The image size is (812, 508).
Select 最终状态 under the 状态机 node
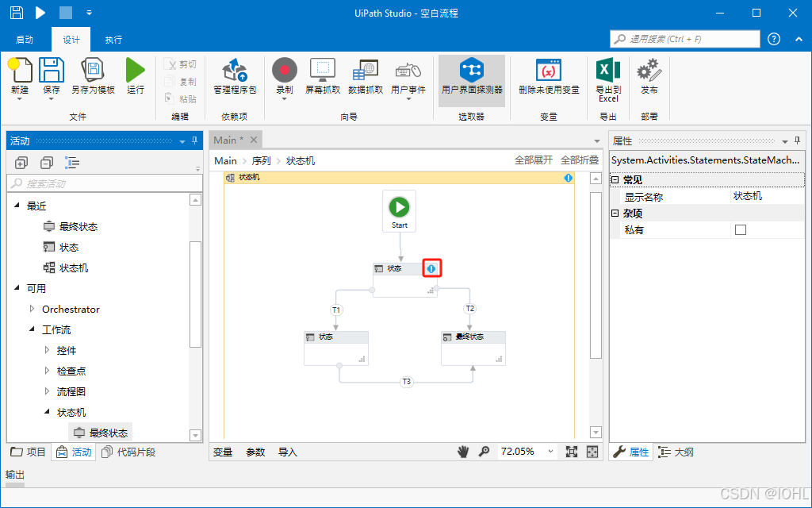click(101, 433)
